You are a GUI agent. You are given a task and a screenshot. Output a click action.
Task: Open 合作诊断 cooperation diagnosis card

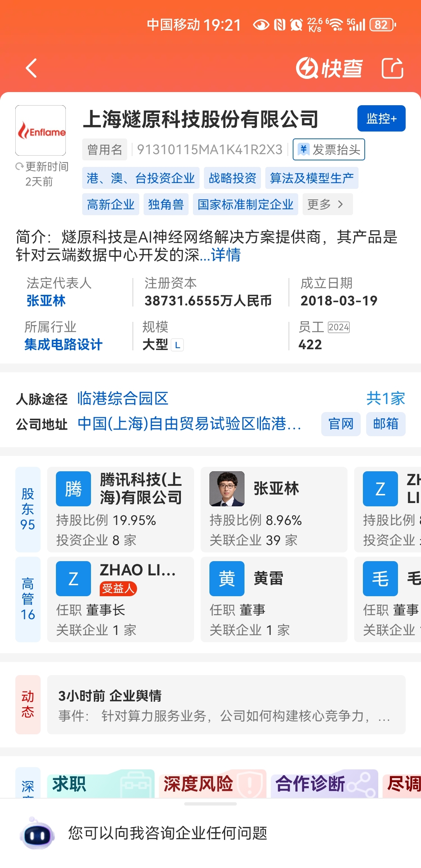click(x=325, y=784)
